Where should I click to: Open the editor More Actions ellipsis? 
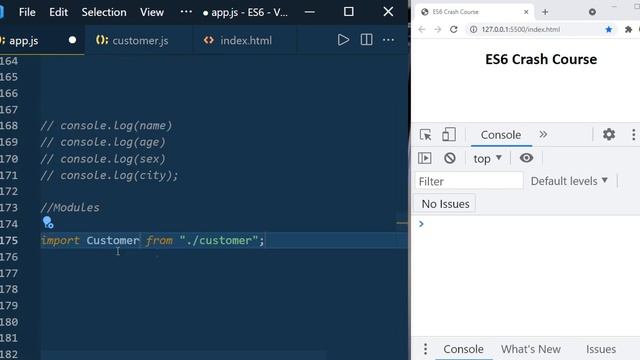(388, 40)
